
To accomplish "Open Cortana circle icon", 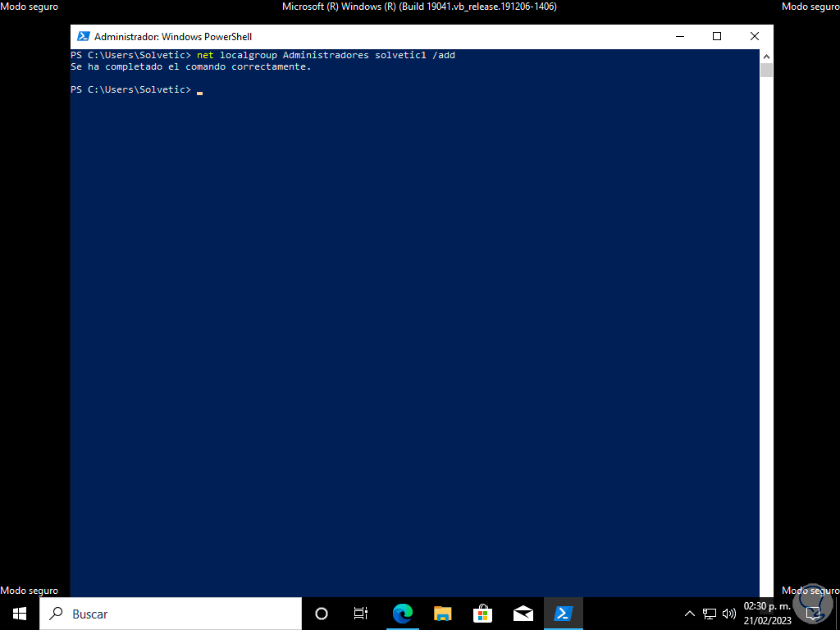I will (x=322, y=614).
